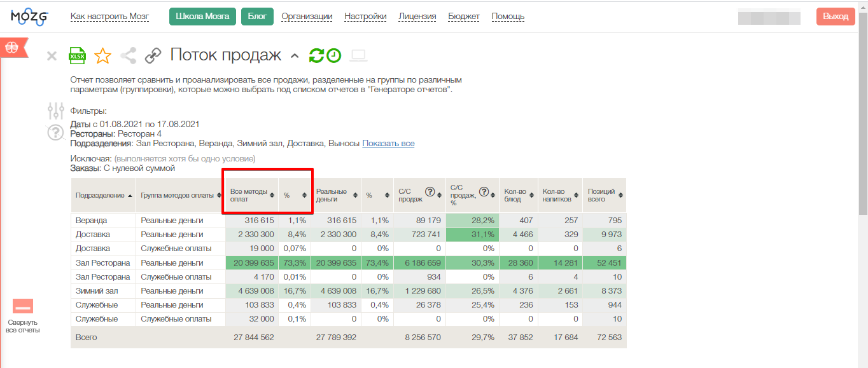Click total 27 844 562 in Всего row
Viewport: 868px width, 368px height.
pos(253,337)
